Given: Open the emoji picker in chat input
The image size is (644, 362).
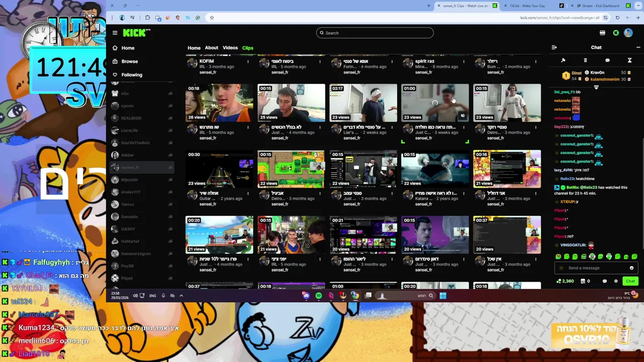Looking at the screenshot, I should click(x=631, y=268).
